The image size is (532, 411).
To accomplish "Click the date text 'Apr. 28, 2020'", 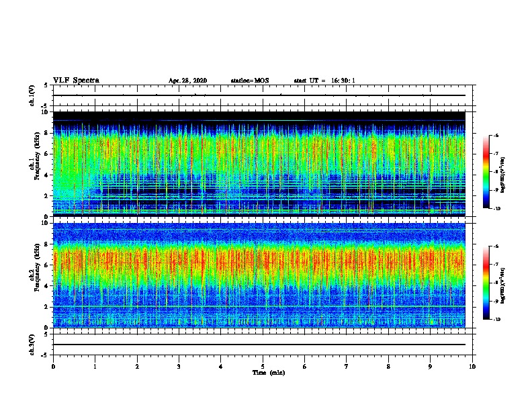I will click(187, 81).
